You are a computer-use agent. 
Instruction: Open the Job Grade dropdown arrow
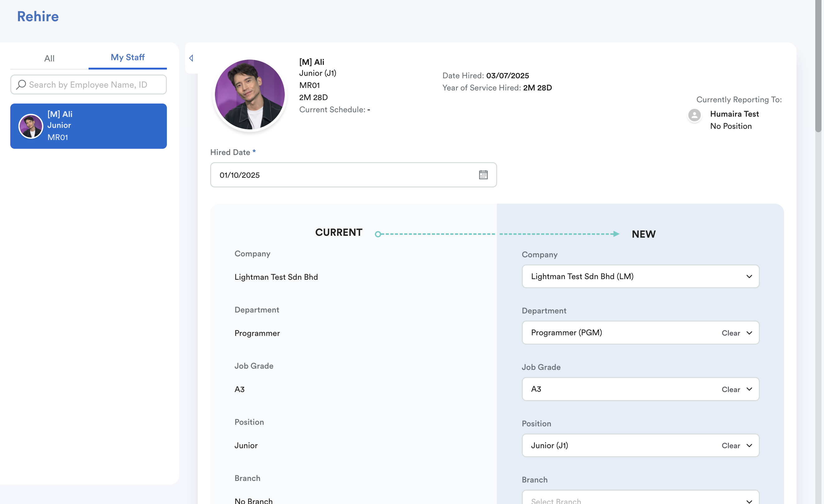[749, 389]
